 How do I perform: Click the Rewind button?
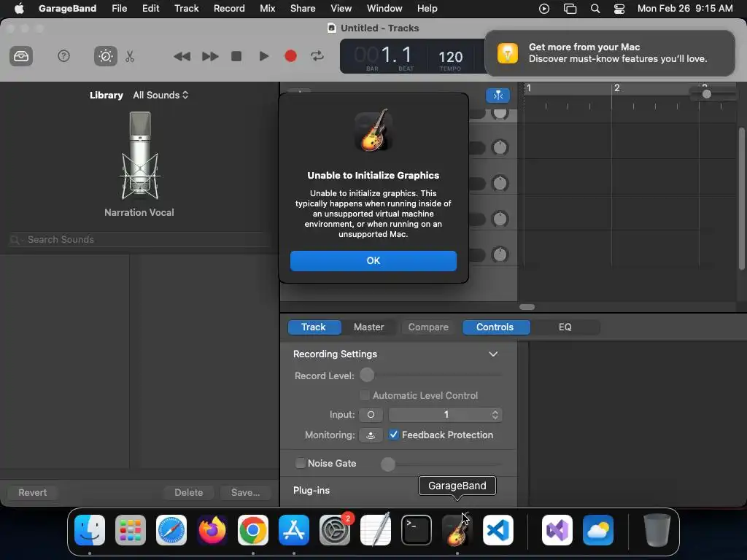[x=182, y=56]
